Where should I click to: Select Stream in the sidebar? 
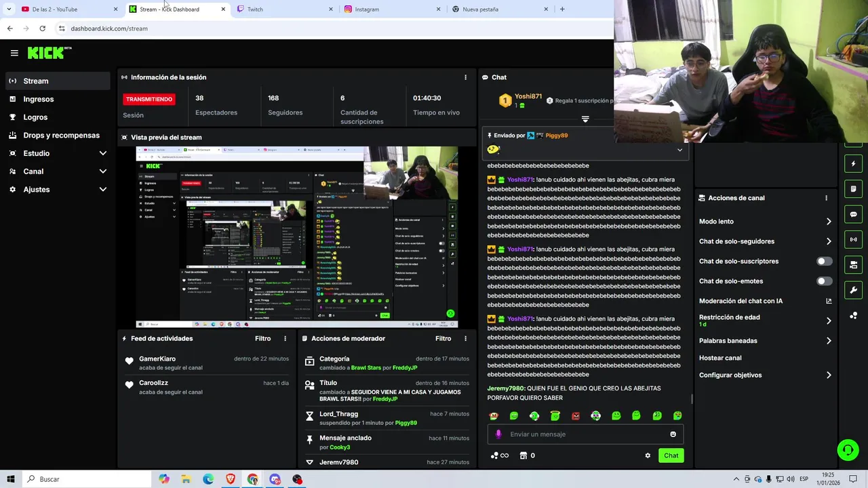(58, 81)
